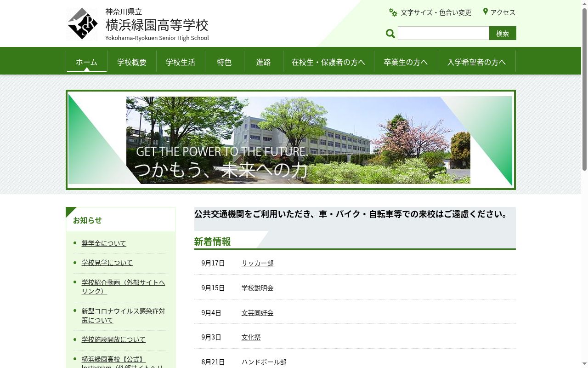Open 学校見学について link
The height and width of the screenshot is (368, 588).
point(107,263)
